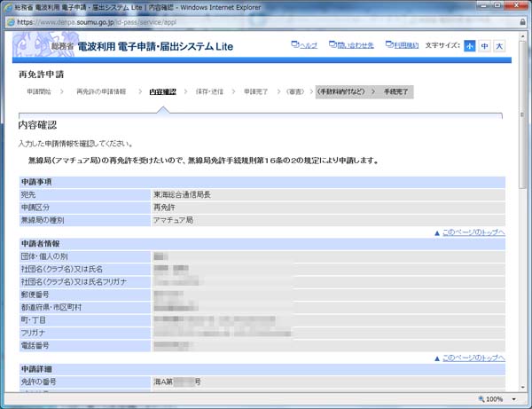This screenshot has width=532, height=409.
Task: Set text size to 中
Action: [484, 46]
